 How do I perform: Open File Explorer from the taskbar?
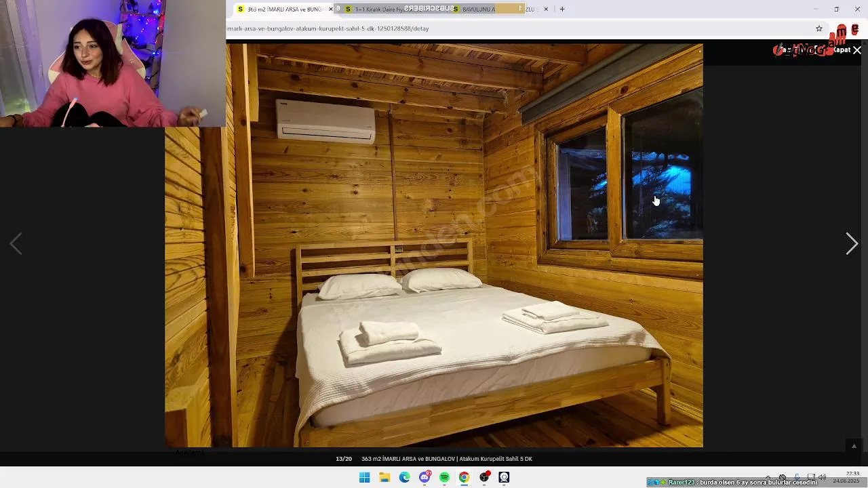click(384, 477)
